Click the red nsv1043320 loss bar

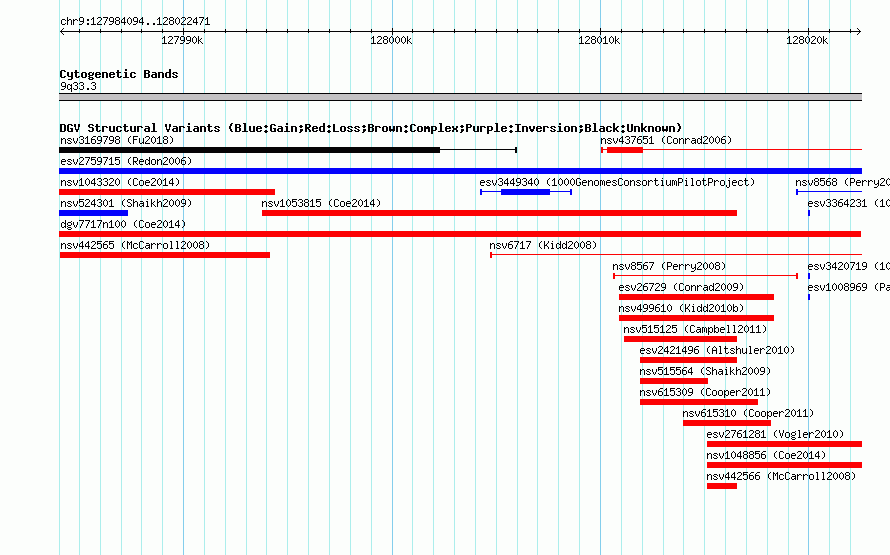tap(167, 192)
